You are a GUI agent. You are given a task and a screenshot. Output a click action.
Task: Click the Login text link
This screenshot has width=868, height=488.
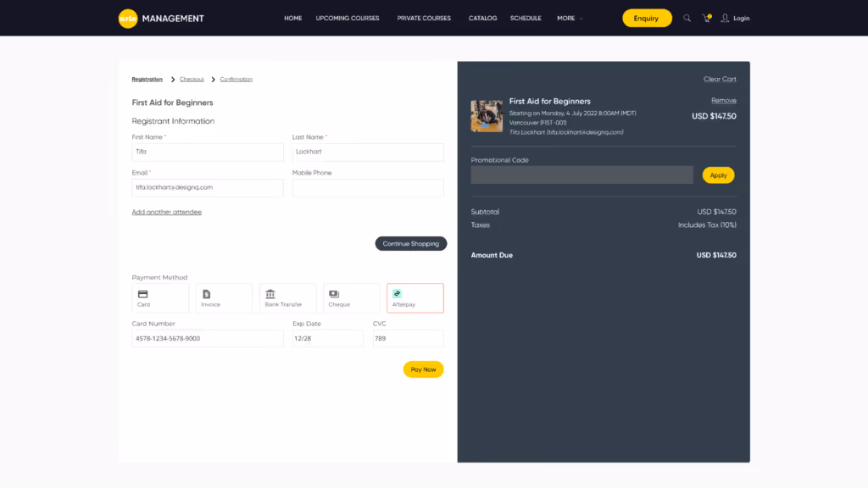[x=741, y=19]
